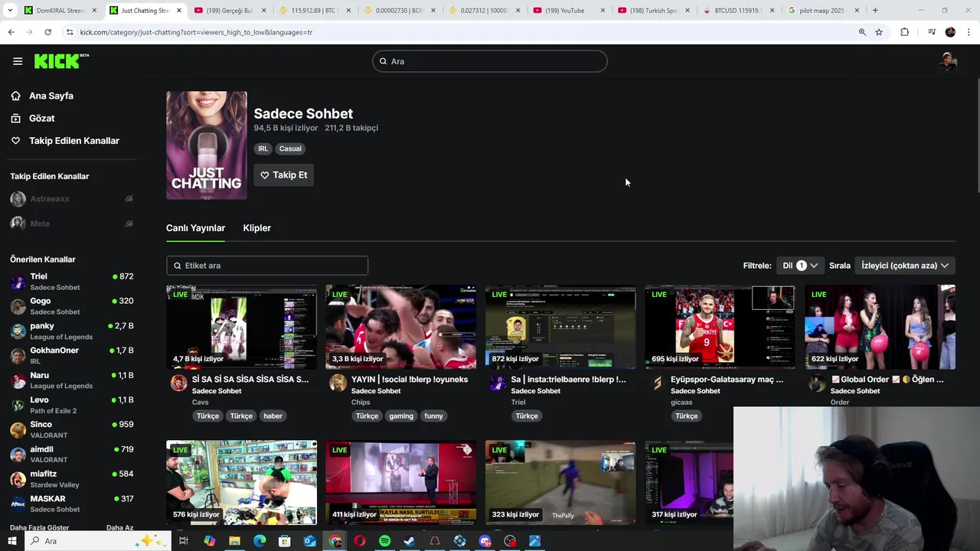
Task: Open Opera from the taskbar
Action: click(x=359, y=541)
